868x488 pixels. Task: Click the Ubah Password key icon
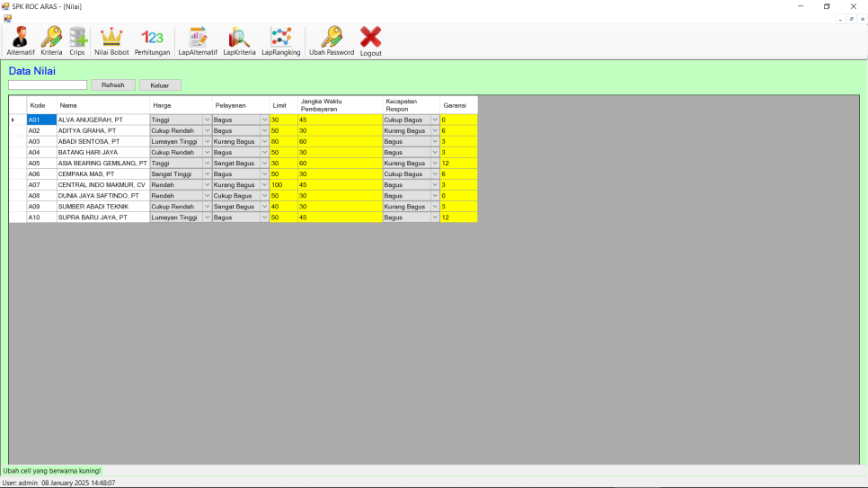point(332,38)
